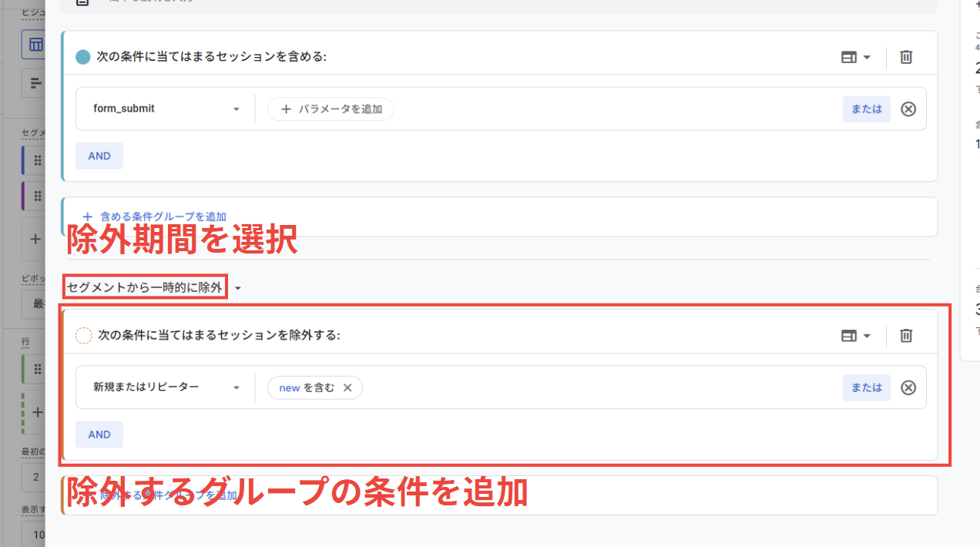Open セグメントから一時的に除外 dropdown
Screen dimensions: 980x547
click(153, 288)
